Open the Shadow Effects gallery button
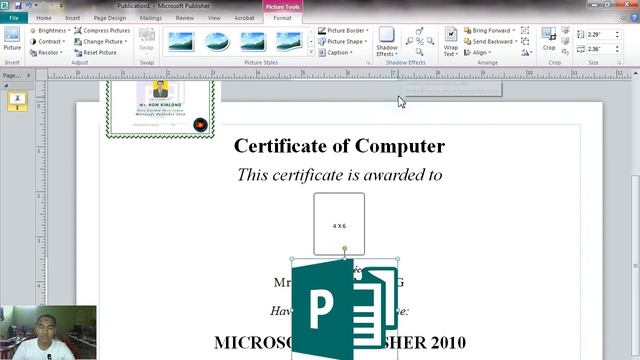The height and width of the screenshot is (360, 640). click(387, 42)
